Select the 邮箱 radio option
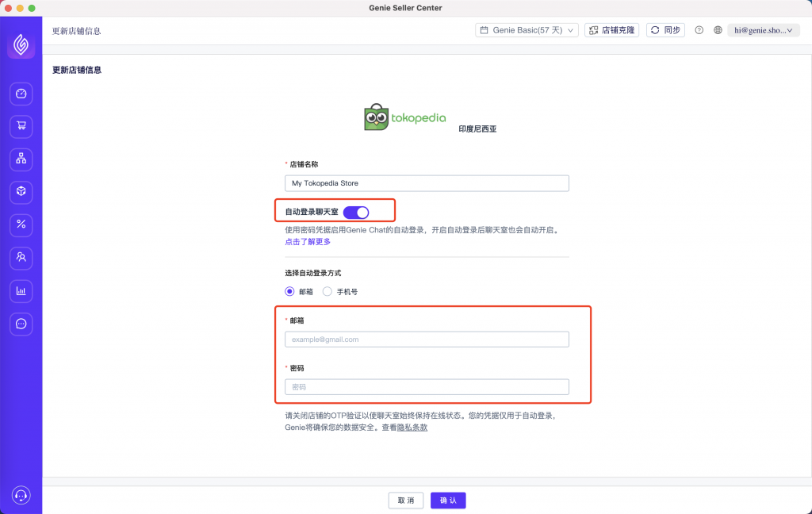Screen dimensions: 812x514 click(289, 292)
